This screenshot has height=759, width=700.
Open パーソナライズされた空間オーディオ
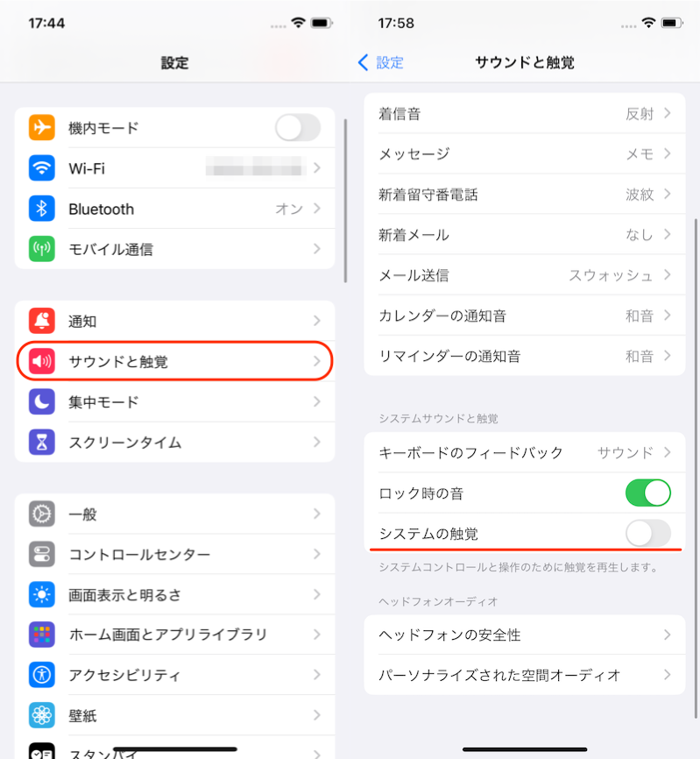525,675
